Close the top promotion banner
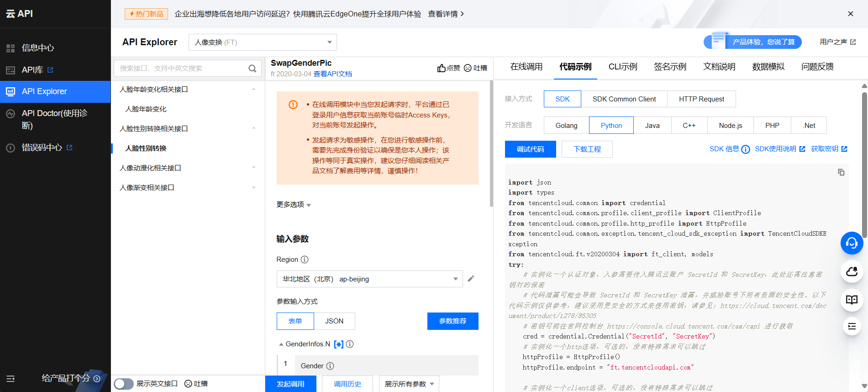The width and height of the screenshot is (868, 392). (x=851, y=14)
